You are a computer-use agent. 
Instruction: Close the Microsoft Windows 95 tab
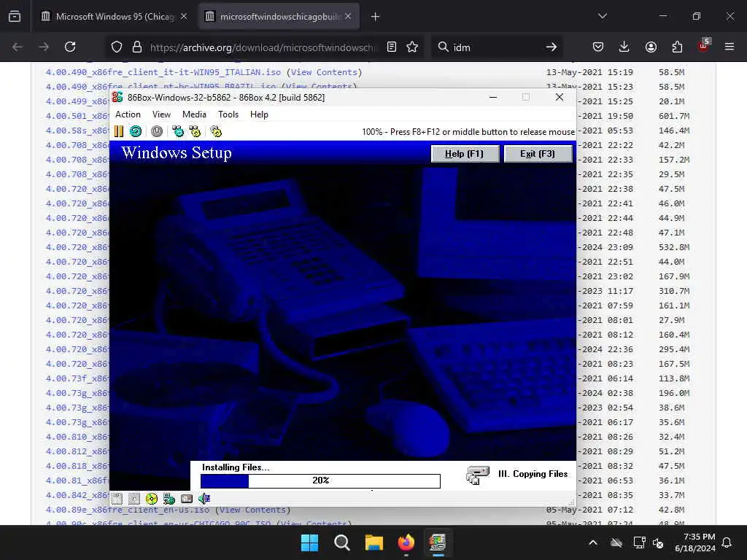point(184,17)
